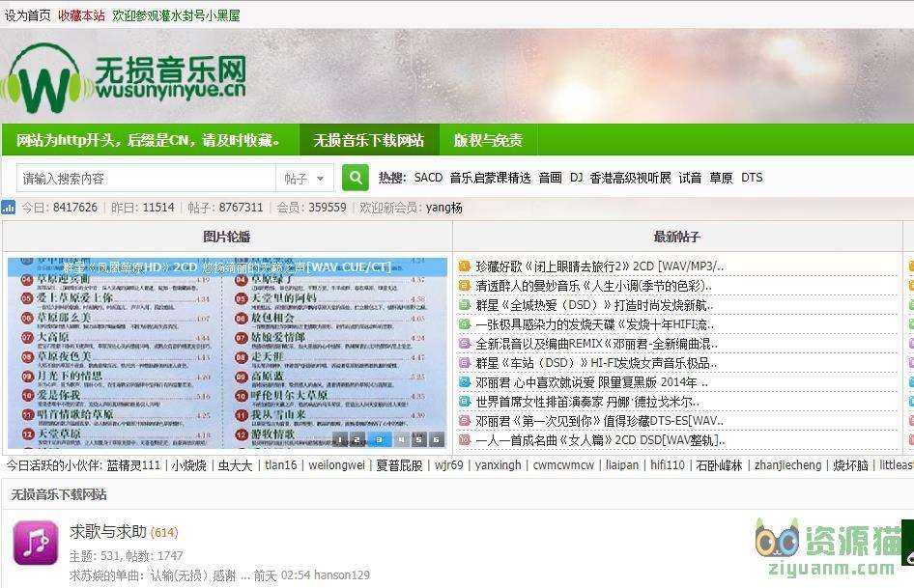Click number 10 icon beside 一人一首成名曲 post
914x588 pixels.
pos(464,439)
